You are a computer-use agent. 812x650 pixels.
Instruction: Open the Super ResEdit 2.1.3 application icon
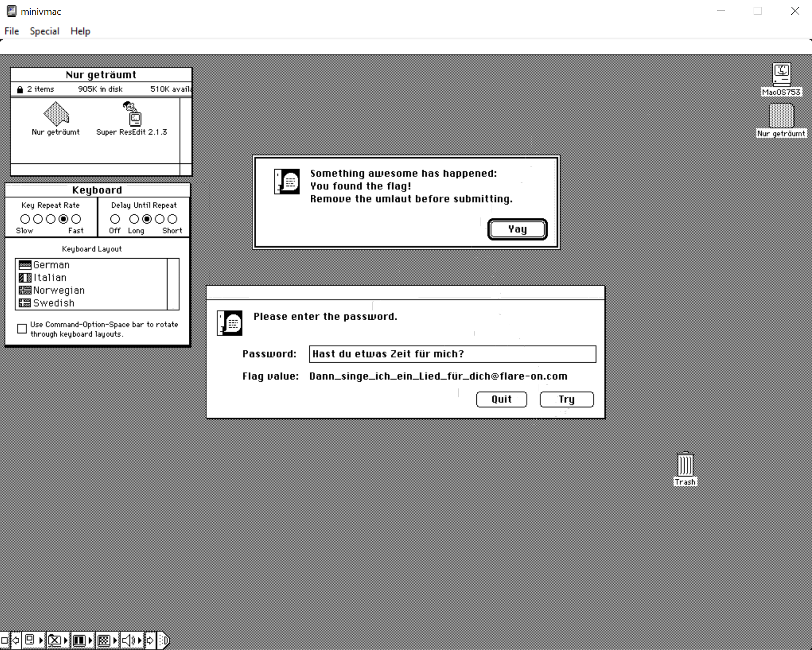(x=132, y=113)
